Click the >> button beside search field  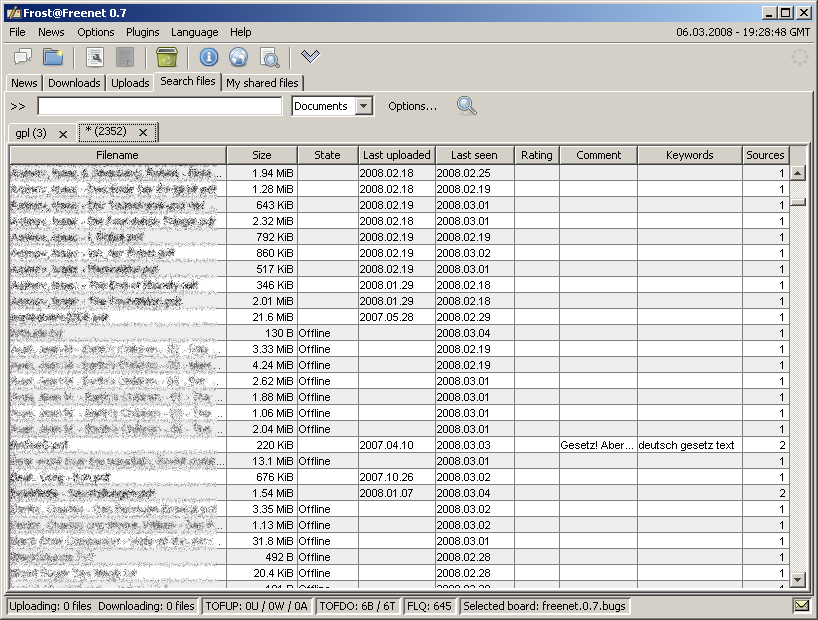(18, 106)
